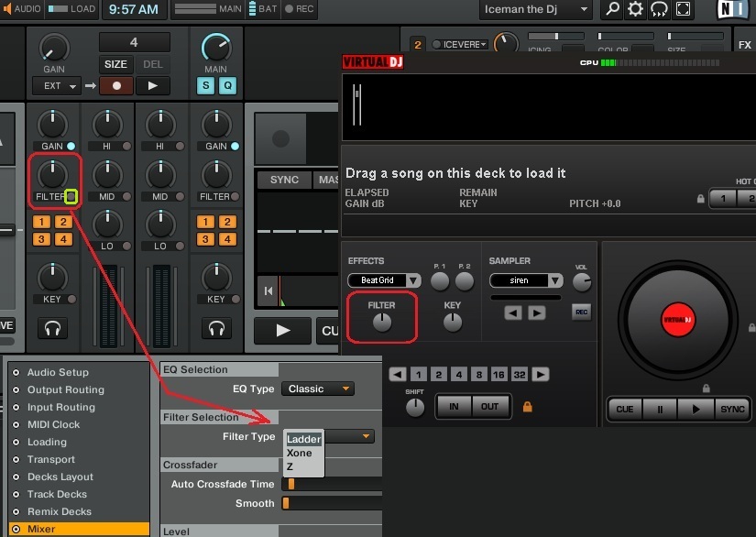Click VirtualDJ pause button

[660, 410]
